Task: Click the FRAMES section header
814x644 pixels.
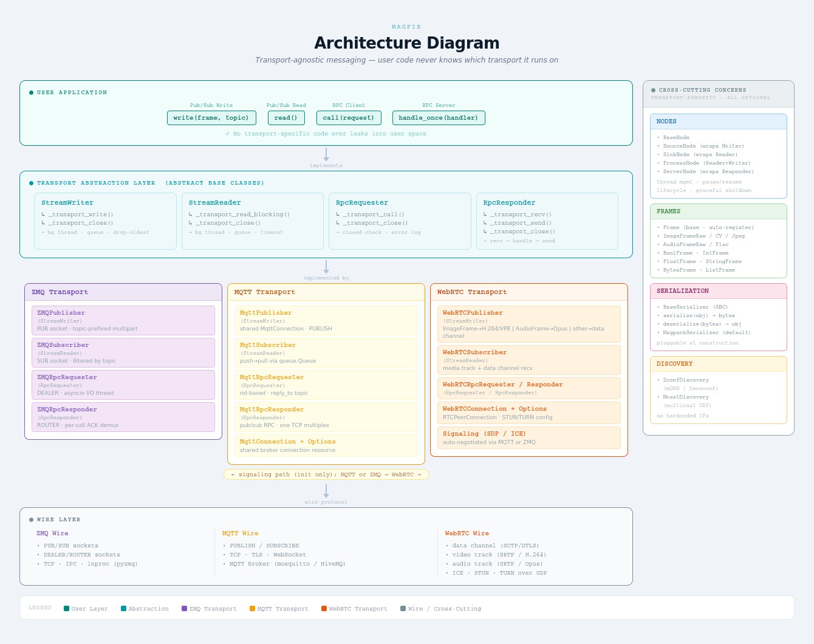Action: click(719, 211)
